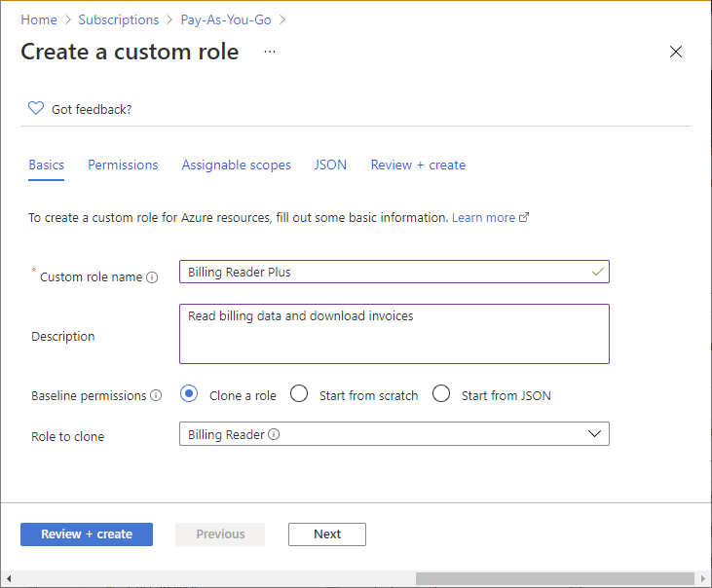
Task: Click the heart feedback icon
Action: tap(36, 108)
